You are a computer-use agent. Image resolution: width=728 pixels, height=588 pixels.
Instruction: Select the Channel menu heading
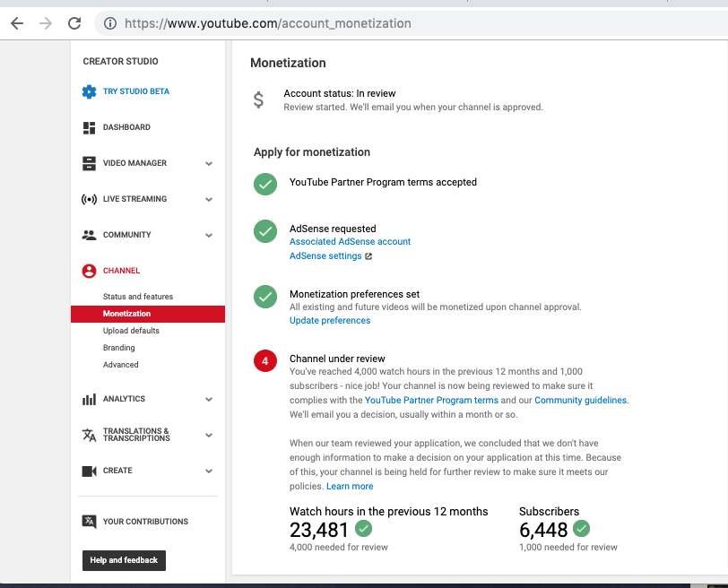tap(121, 271)
